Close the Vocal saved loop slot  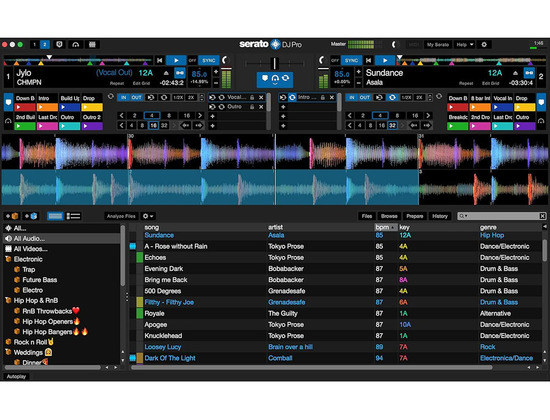pyautogui.click(x=261, y=97)
